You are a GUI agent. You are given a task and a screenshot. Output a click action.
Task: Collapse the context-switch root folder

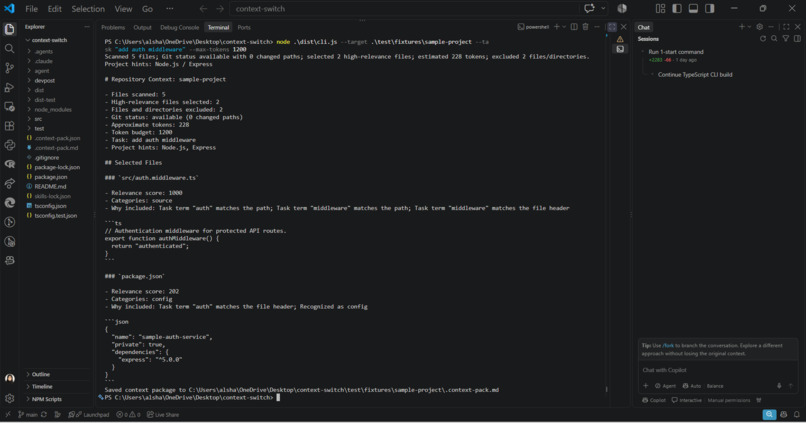[x=49, y=40]
